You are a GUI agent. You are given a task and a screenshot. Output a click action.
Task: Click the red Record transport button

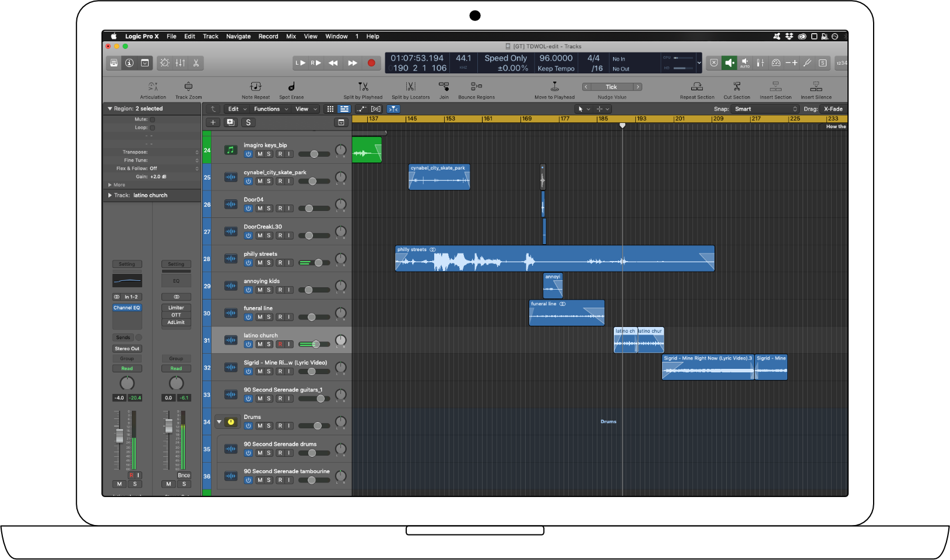[x=371, y=63]
